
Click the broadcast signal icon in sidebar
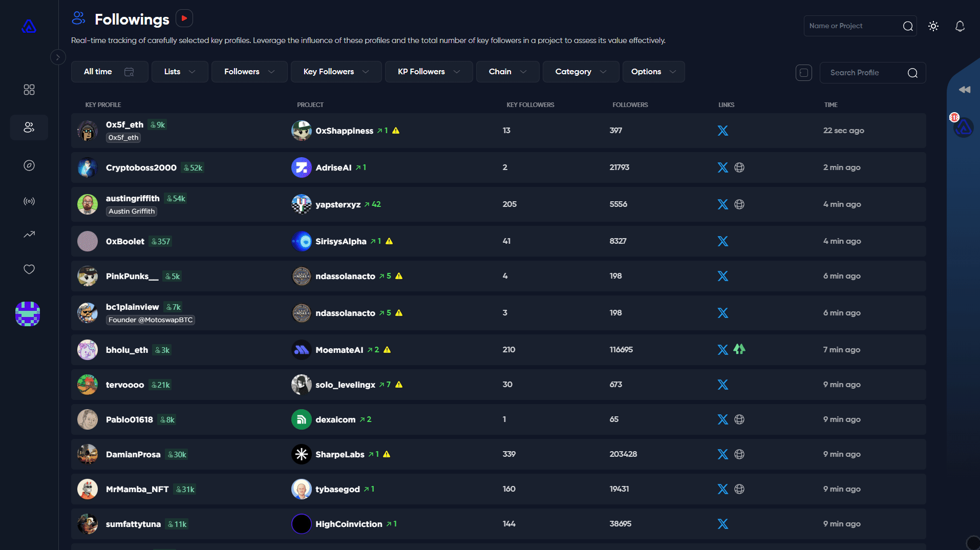click(29, 201)
